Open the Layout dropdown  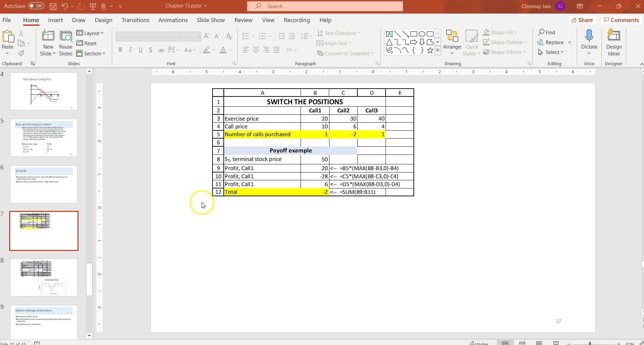pos(90,33)
